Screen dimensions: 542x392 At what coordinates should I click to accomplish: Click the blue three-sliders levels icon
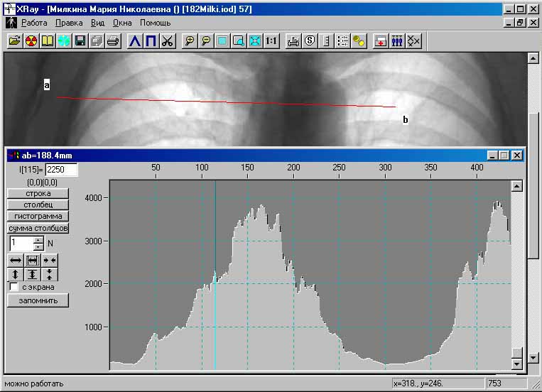397,41
